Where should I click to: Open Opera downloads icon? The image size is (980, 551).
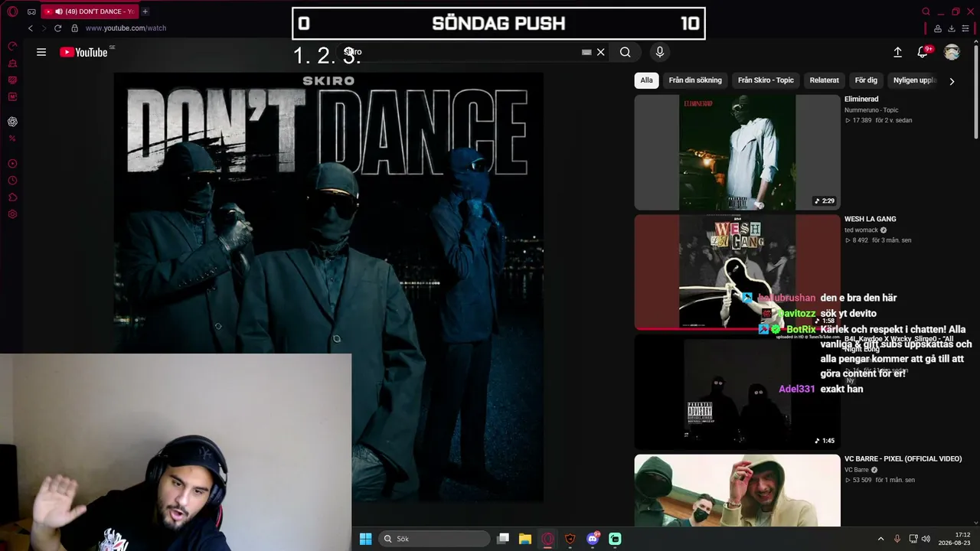click(952, 28)
